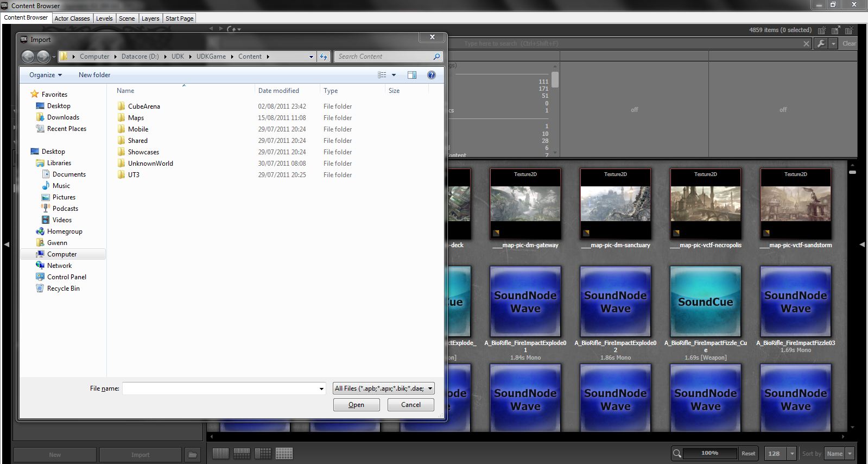Open the Sort by Name dropdown
The image size is (868, 464).
[x=839, y=454]
